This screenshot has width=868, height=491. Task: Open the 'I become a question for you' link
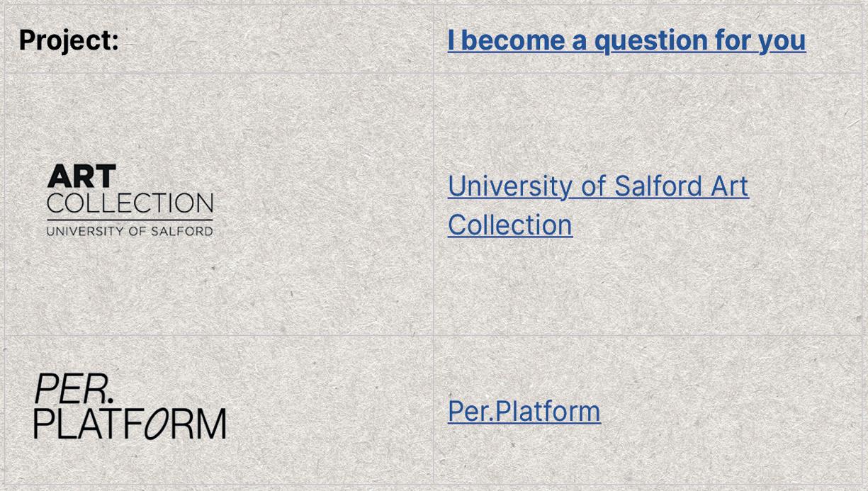click(626, 40)
